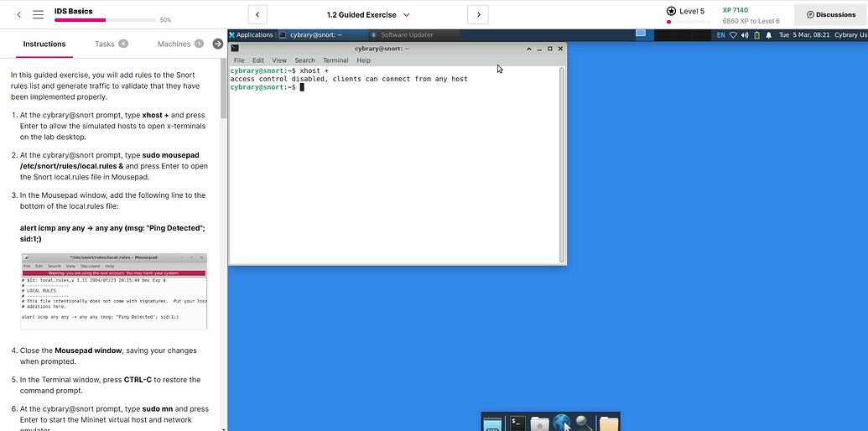Viewport: 868px width, 431px height.
Task: Go to the next exercise arrow
Action: [x=478, y=14]
